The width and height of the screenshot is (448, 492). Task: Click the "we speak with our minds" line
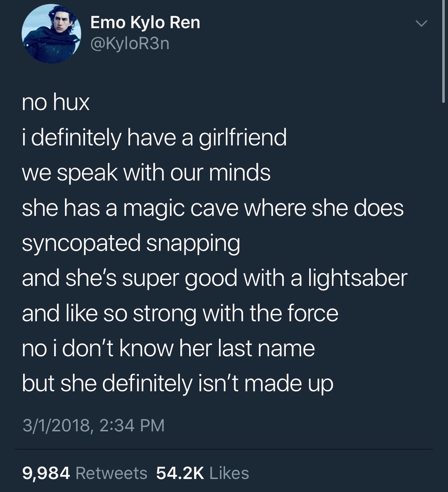[x=146, y=173]
